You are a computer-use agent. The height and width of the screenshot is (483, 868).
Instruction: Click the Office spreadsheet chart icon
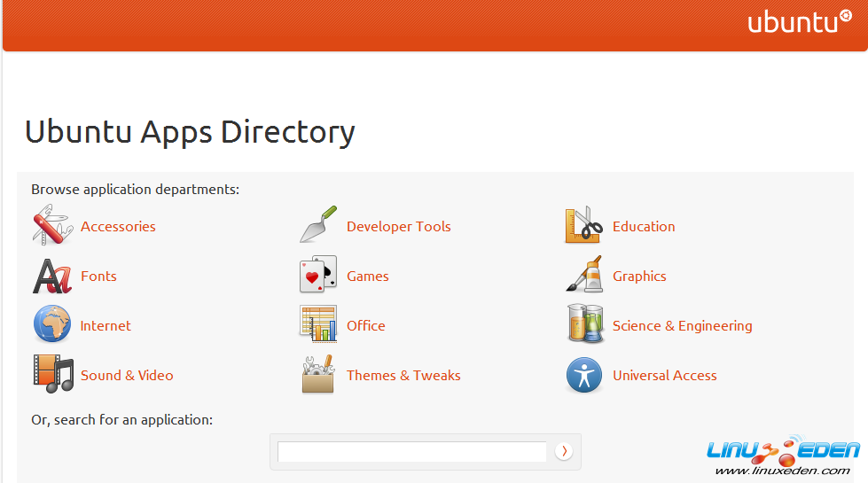318,324
